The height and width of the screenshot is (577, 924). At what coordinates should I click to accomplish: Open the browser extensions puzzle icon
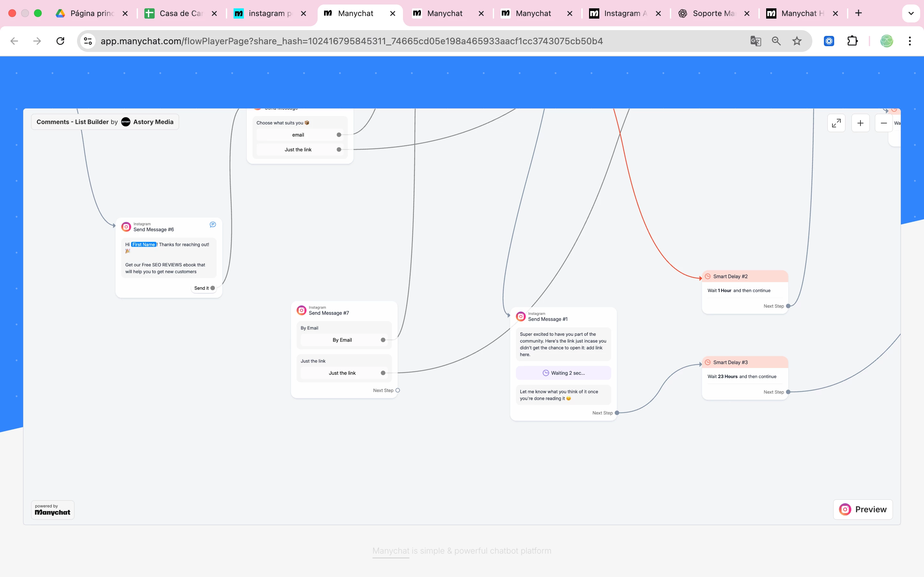[852, 41]
